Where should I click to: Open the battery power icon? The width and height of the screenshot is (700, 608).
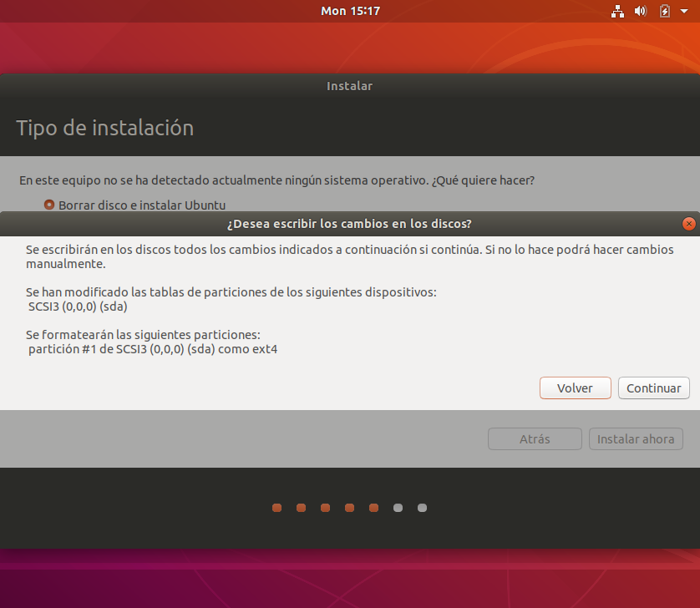click(x=665, y=11)
